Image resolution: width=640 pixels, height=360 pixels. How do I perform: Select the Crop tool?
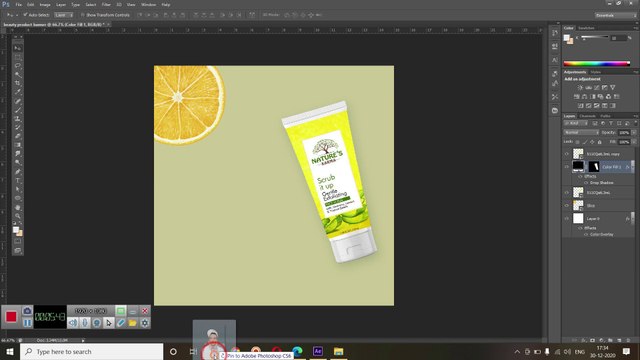coord(18,83)
